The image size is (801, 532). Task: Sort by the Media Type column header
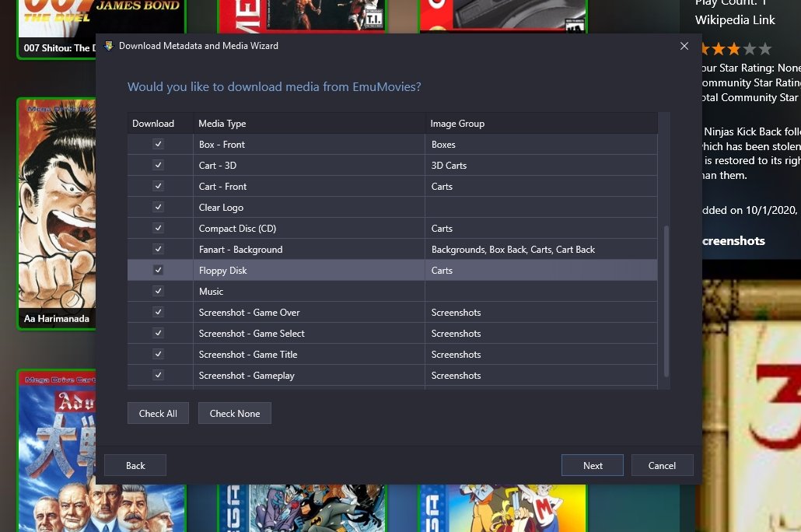coord(309,123)
